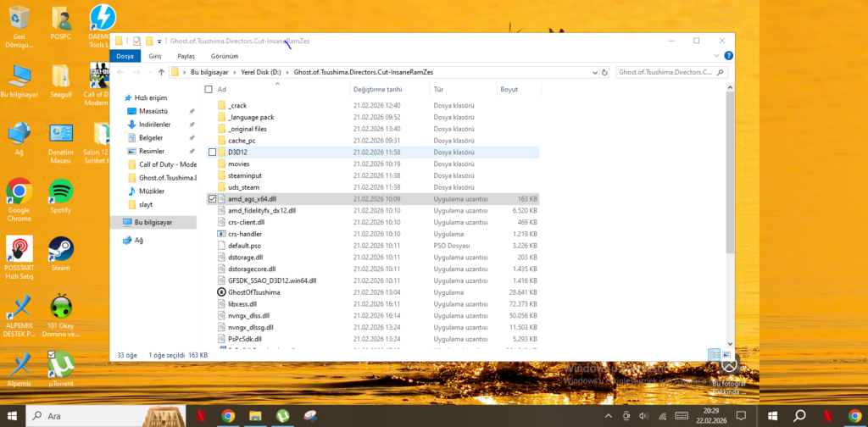Image resolution: width=868 pixels, height=427 pixels.
Task: Refresh the folder view
Action: click(604, 73)
